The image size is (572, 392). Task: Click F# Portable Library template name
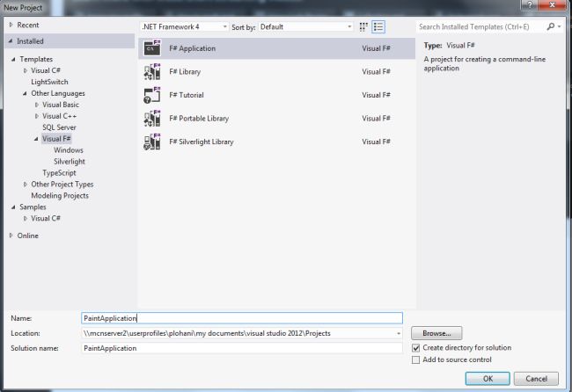point(199,119)
